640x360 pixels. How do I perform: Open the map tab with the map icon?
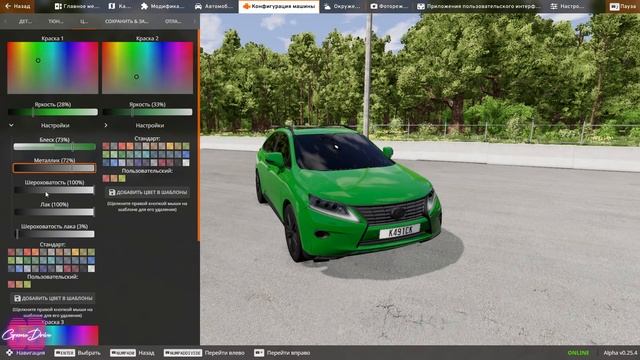(120, 6)
